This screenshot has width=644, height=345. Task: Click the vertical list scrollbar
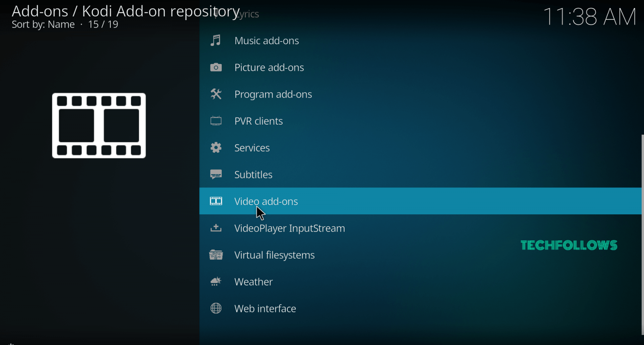click(642, 234)
